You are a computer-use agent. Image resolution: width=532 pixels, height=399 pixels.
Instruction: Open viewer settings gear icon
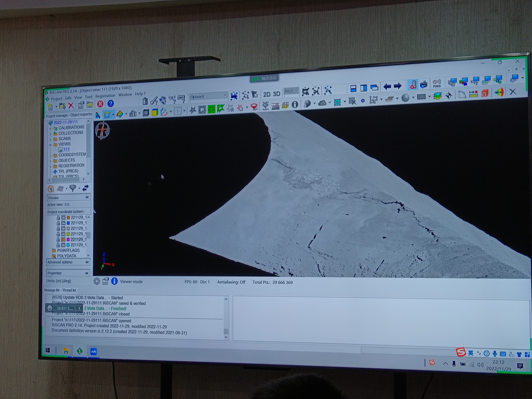pos(97,281)
